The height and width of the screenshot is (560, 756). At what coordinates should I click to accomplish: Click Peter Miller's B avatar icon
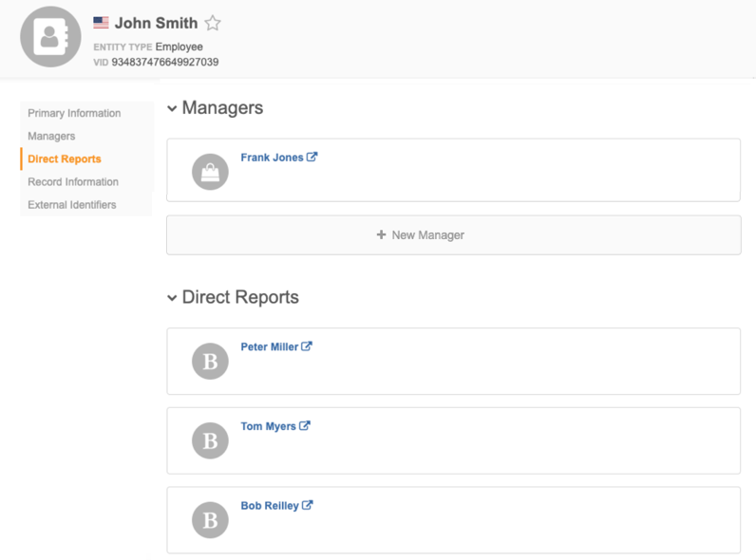[x=210, y=361]
